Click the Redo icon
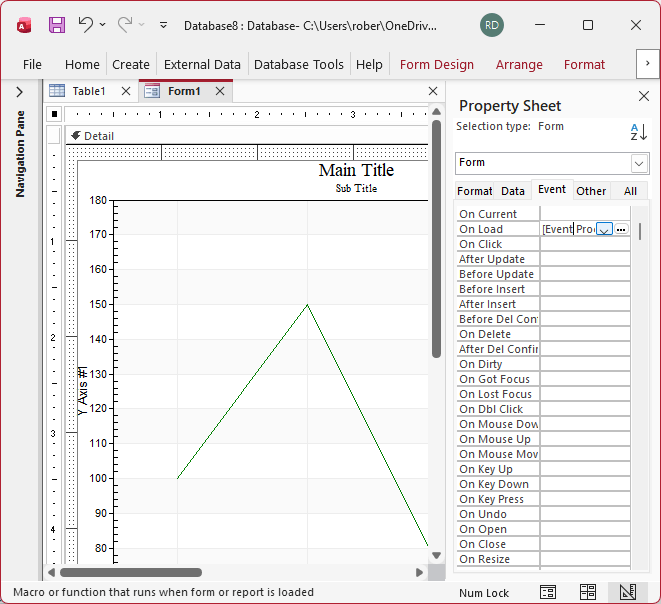 point(125,25)
